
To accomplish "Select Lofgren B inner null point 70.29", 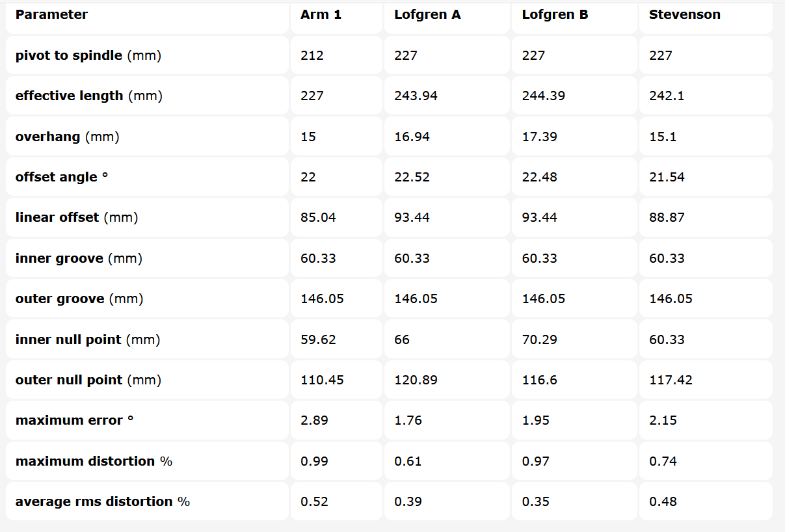I will (x=539, y=339).
